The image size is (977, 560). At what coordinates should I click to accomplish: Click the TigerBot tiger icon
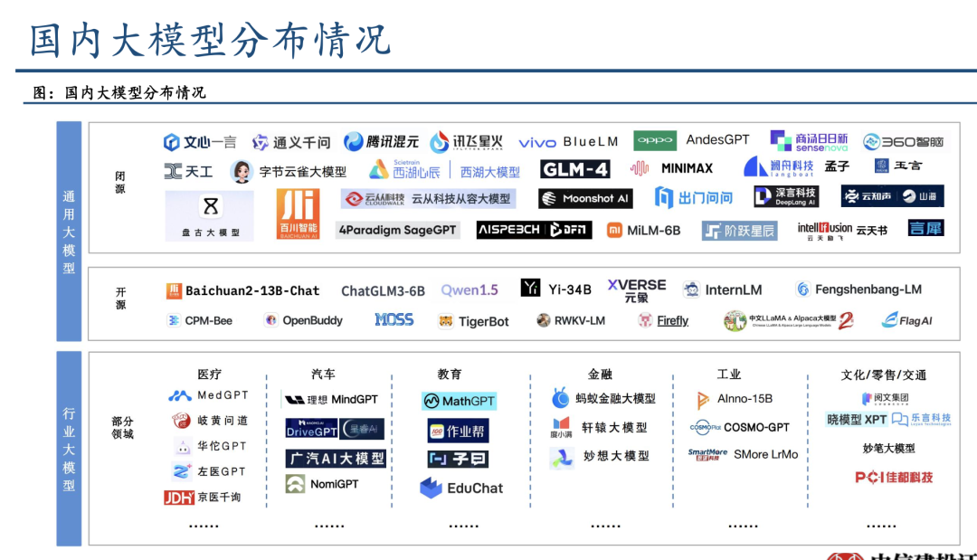pyautogui.click(x=445, y=321)
